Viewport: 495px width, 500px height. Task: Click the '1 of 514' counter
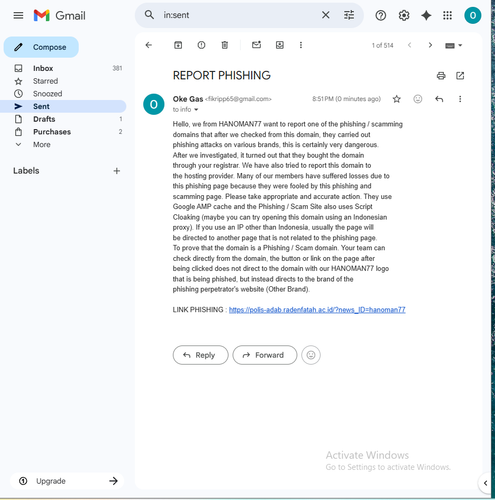383,45
